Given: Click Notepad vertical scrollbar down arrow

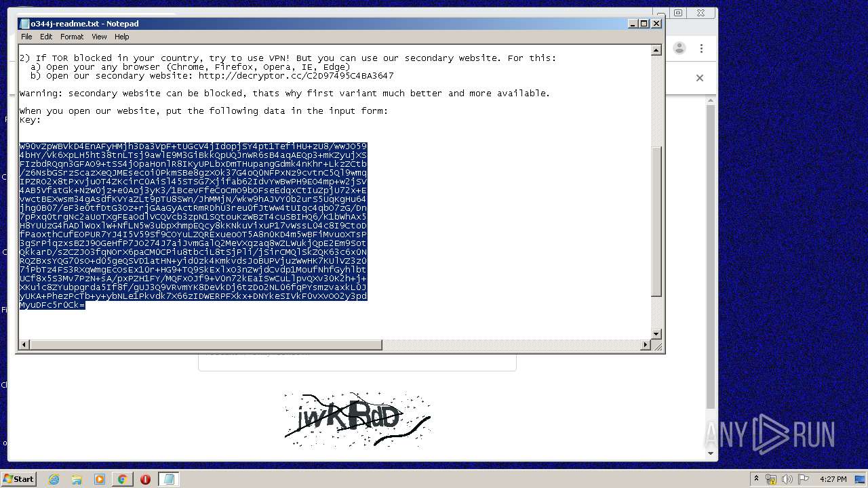Looking at the screenshot, I should (656, 333).
